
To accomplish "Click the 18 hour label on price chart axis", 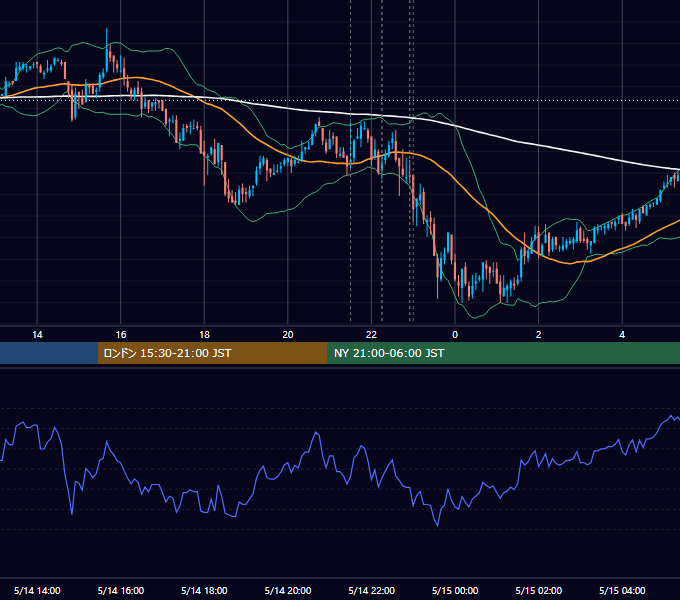I will (x=204, y=335).
